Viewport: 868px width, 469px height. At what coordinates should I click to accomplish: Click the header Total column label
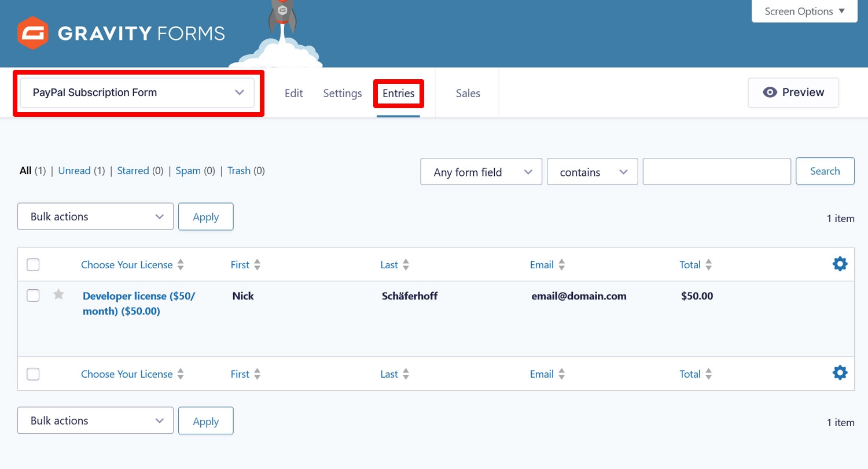[690, 265]
